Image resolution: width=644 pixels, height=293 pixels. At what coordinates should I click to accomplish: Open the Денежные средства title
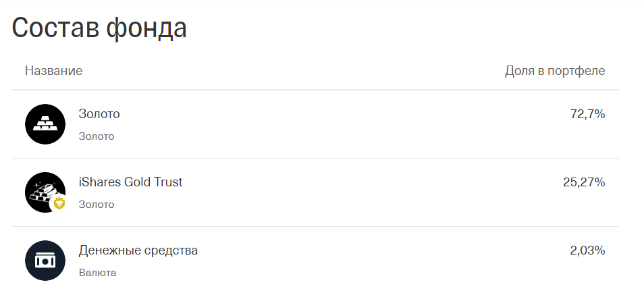point(138,250)
